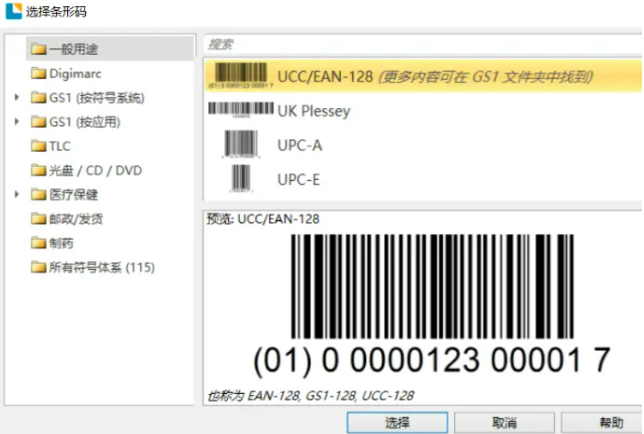This screenshot has height=434, width=644.
Task: Select UK Plessey in the list
Action: pos(314,111)
